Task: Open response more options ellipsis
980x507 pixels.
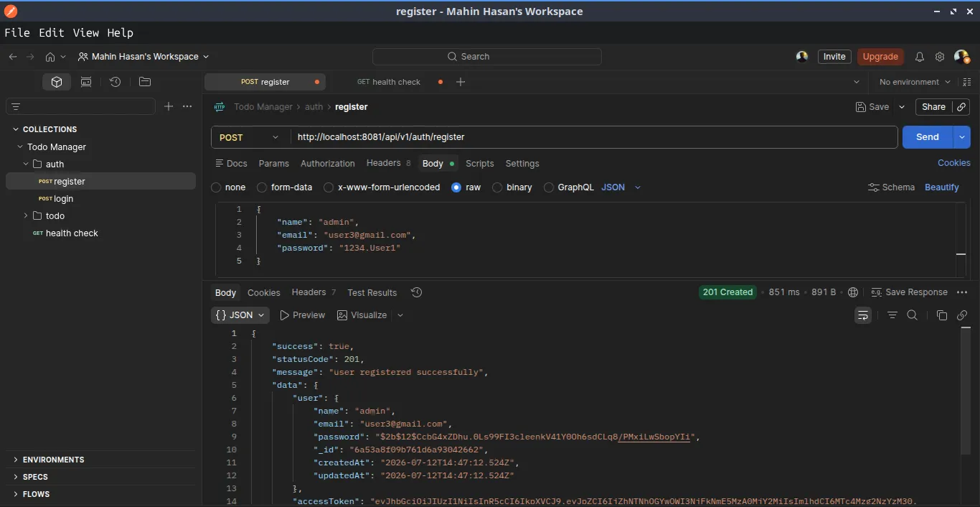Action: coord(962,292)
